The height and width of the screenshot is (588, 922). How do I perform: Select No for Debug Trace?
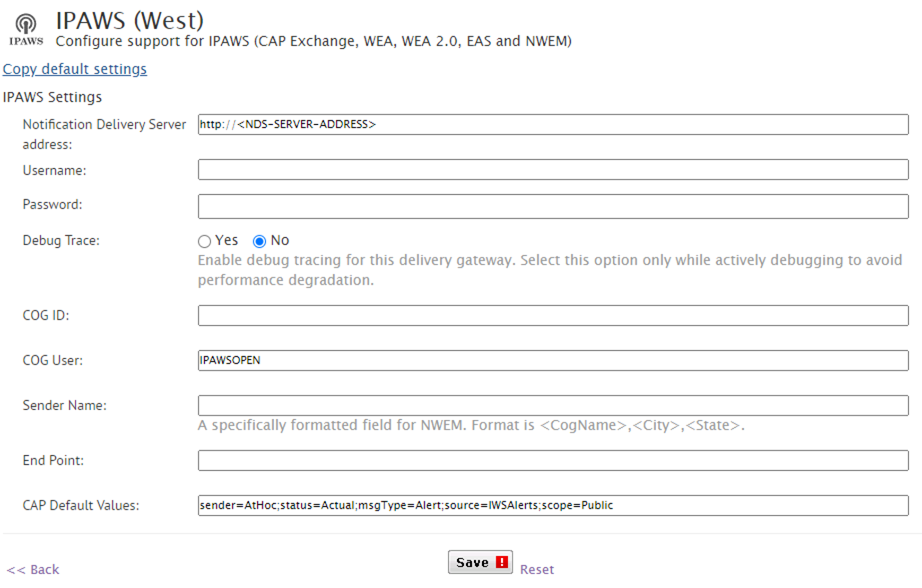click(259, 242)
